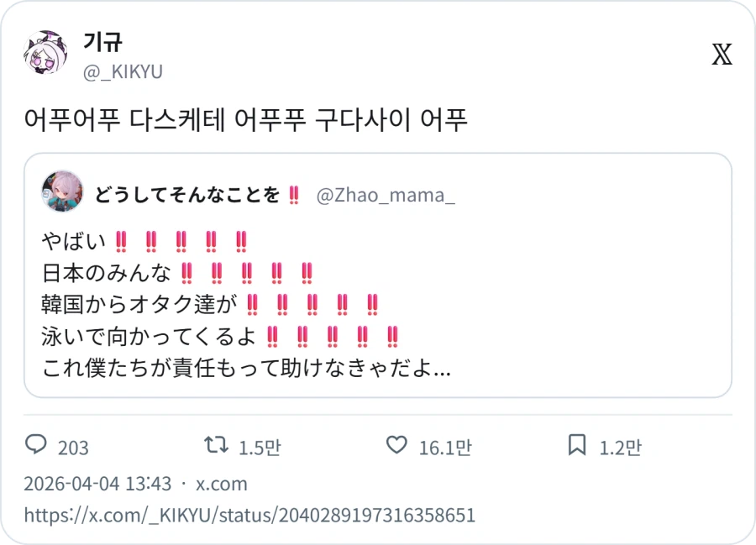756x545 pixels.
Task: Click the X logo in the corner
Action: [x=722, y=52]
